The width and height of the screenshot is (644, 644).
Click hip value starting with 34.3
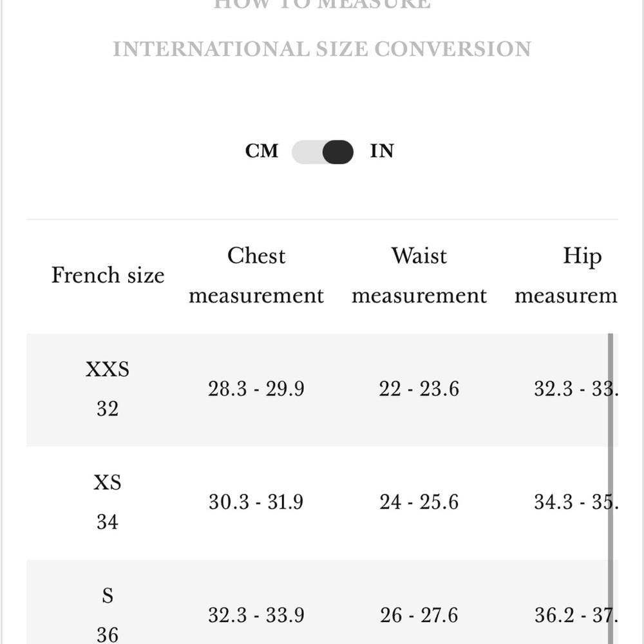point(576,502)
